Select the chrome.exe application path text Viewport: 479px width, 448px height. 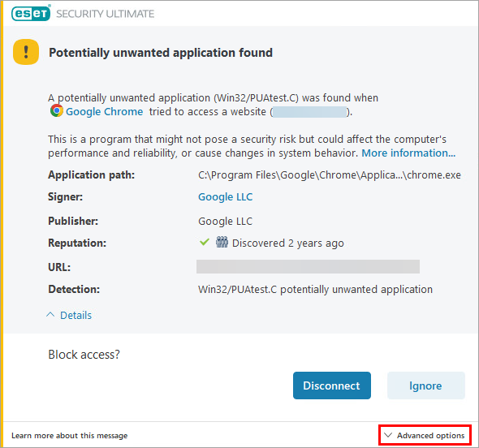pyautogui.click(x=330, y=175)
